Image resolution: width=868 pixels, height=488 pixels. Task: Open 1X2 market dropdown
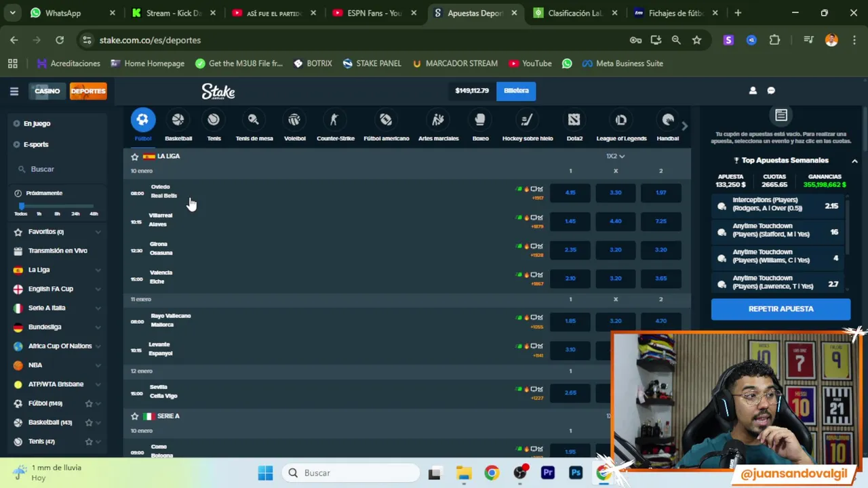pyautogui.click(x=615, y=156)
